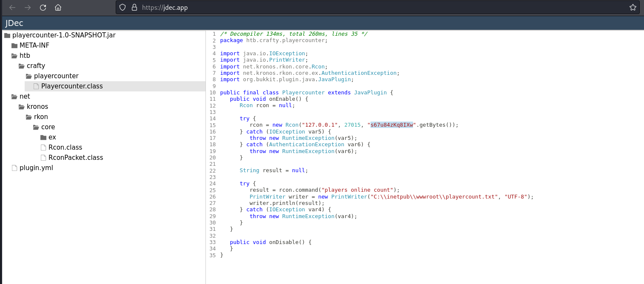Click the shield tracking protection icon
This screenshot has width=644, height=284.
[123, 7]
